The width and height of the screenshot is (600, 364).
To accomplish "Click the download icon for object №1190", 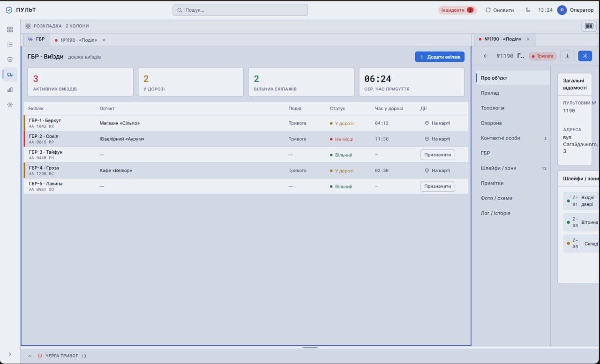I will [567, 56].
